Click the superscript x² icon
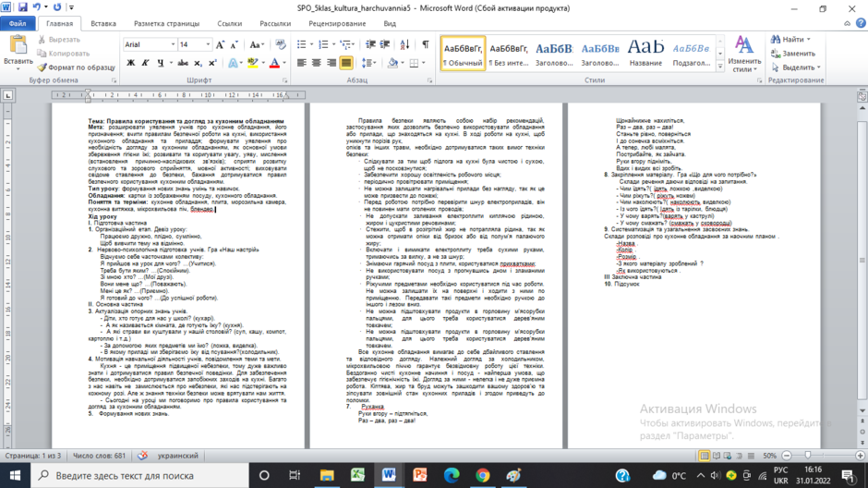The image size is (868, 488). click(x=212, y=63)
